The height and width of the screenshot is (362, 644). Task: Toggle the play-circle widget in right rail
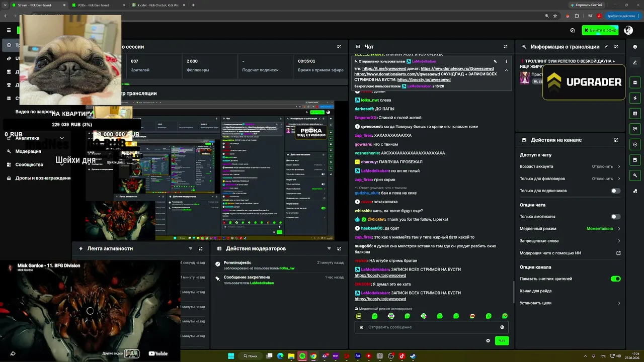(635, 144)
